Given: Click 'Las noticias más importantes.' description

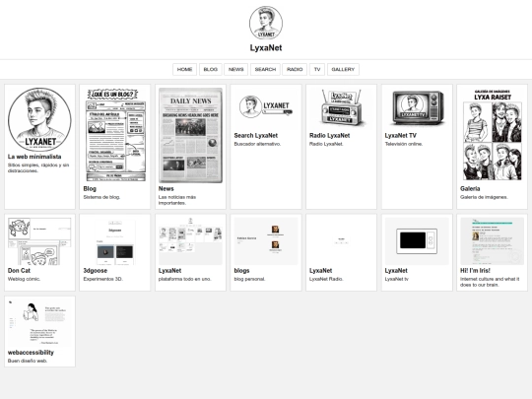Looking at the screenshot, I should (177, 200).
